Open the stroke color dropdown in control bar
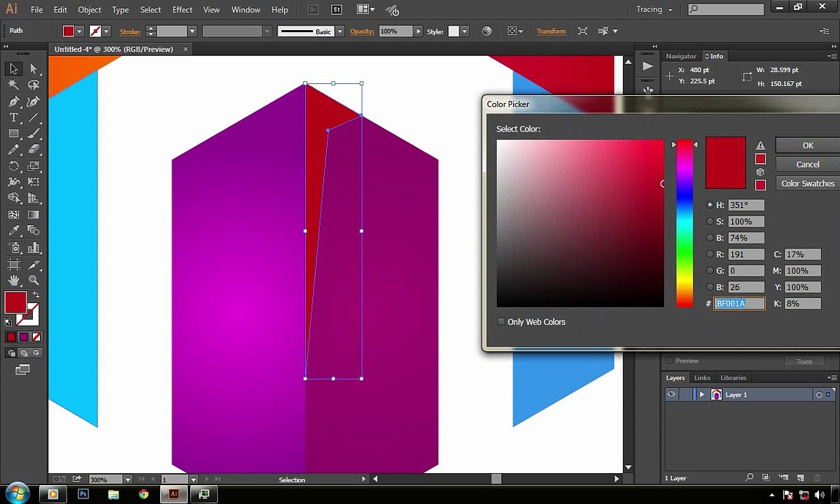 (107, 31)
